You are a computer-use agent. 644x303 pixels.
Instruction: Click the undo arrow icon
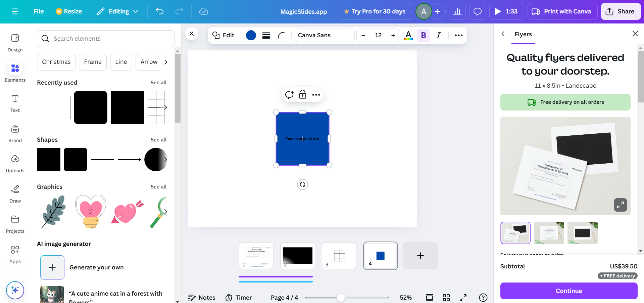pos(160,11)
